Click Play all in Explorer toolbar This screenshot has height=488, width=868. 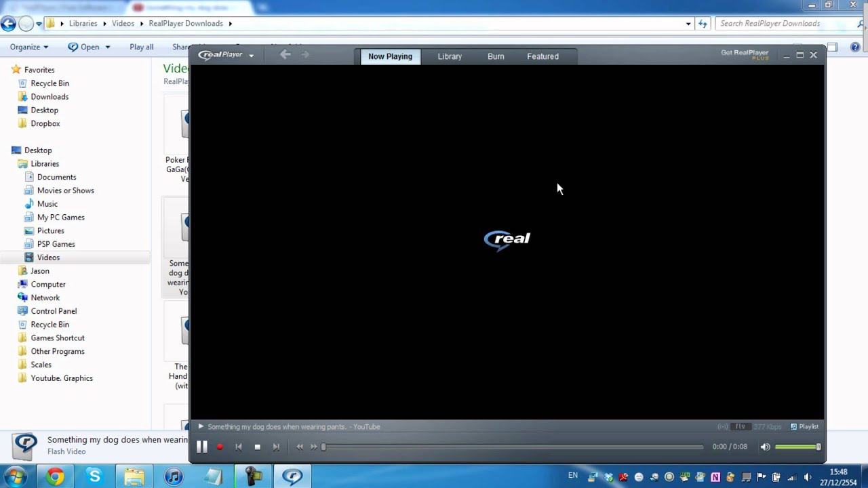pos(142,47)
